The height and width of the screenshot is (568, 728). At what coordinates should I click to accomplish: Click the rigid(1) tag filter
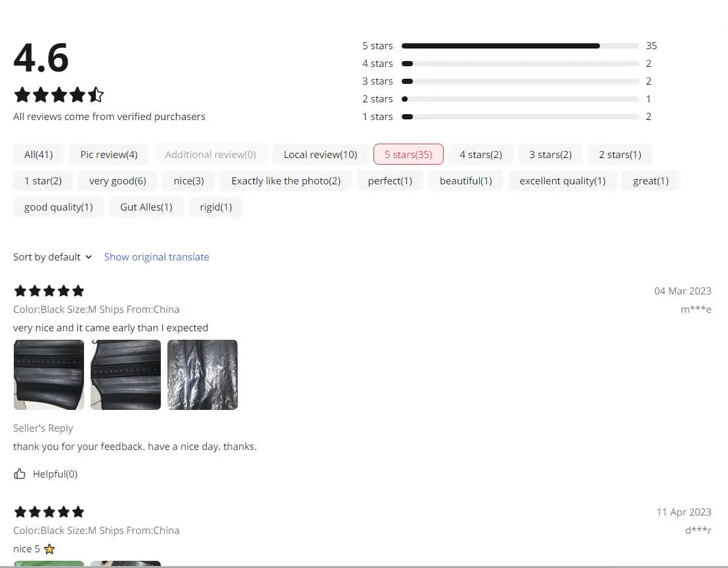coord(215,207)
